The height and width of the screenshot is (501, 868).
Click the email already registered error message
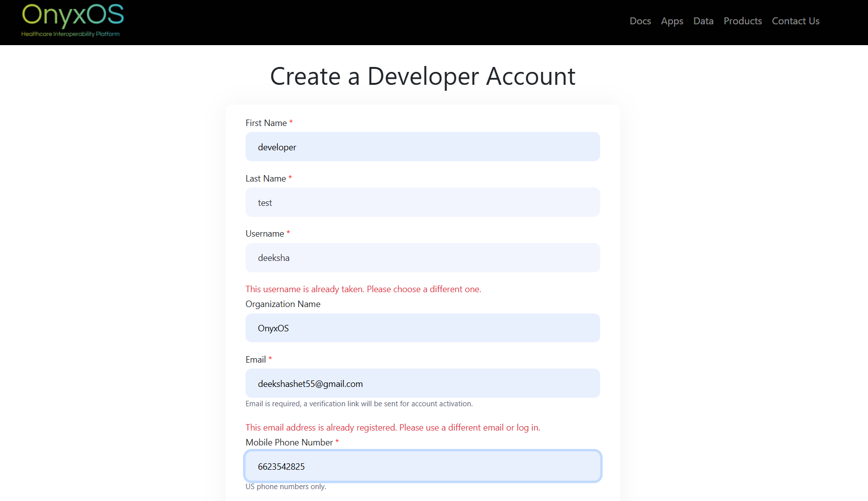click(x=393, y=428)
